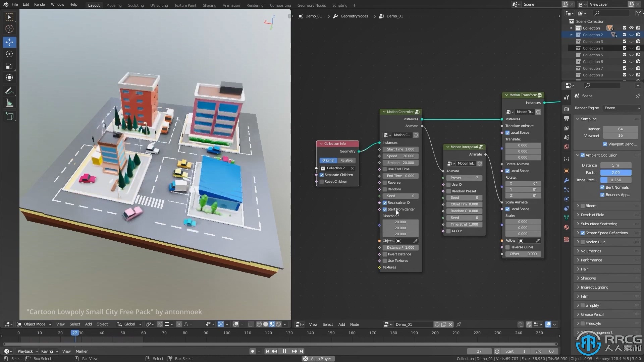Click the play button in Anim Player

284,351
